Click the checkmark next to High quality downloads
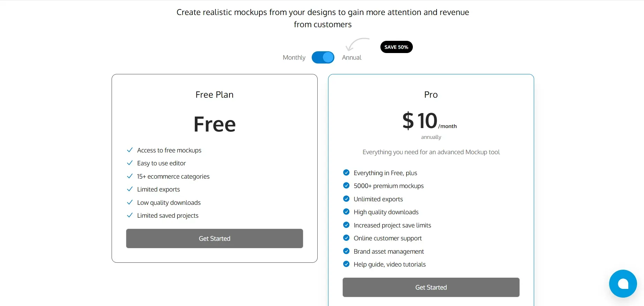Screen dimensions: 644x306 point(346,211)
